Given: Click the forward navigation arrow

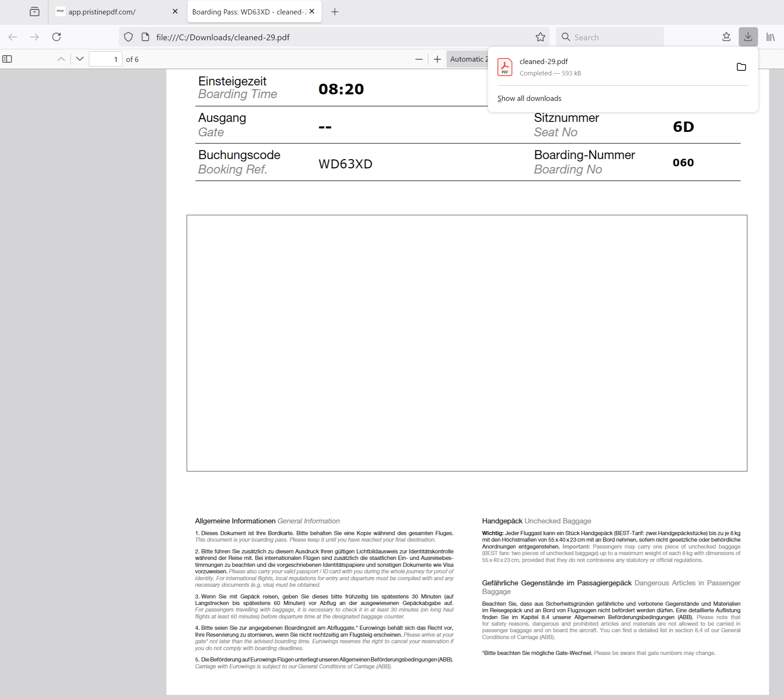Looking at the screenshot, I should coord(35,37).
